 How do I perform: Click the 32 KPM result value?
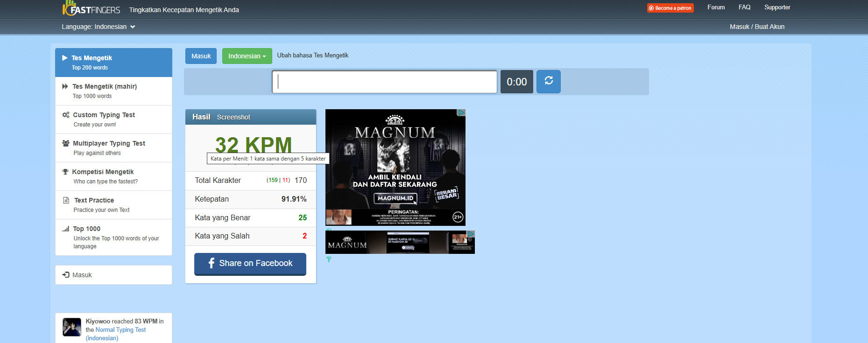coord(254,145)
